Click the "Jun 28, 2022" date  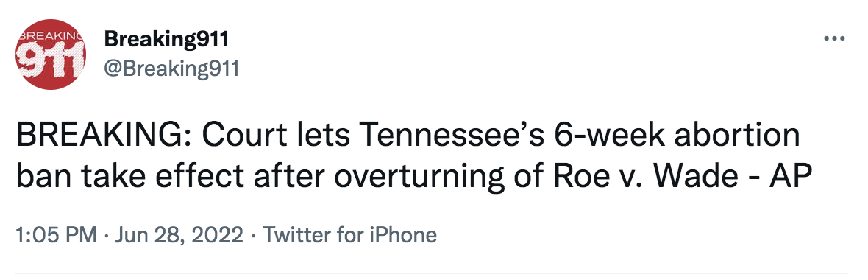click(x=179, y=235)
